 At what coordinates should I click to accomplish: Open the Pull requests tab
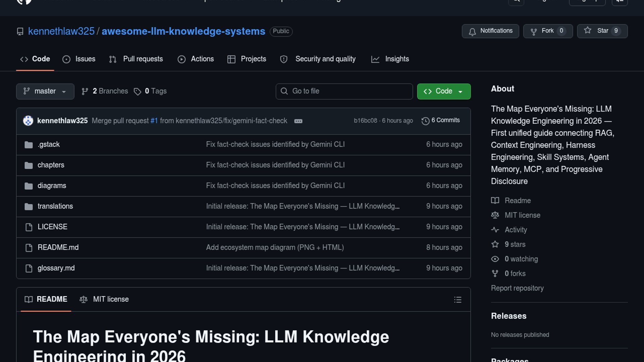136,59
